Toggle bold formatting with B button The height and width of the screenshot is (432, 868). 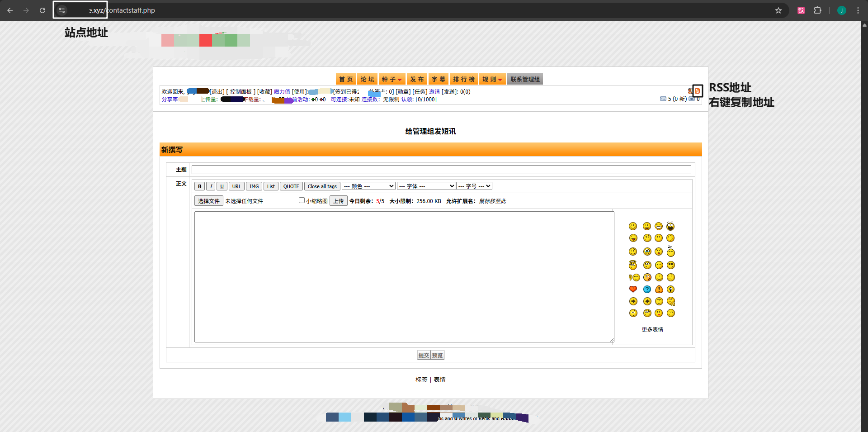coord(199,186)
